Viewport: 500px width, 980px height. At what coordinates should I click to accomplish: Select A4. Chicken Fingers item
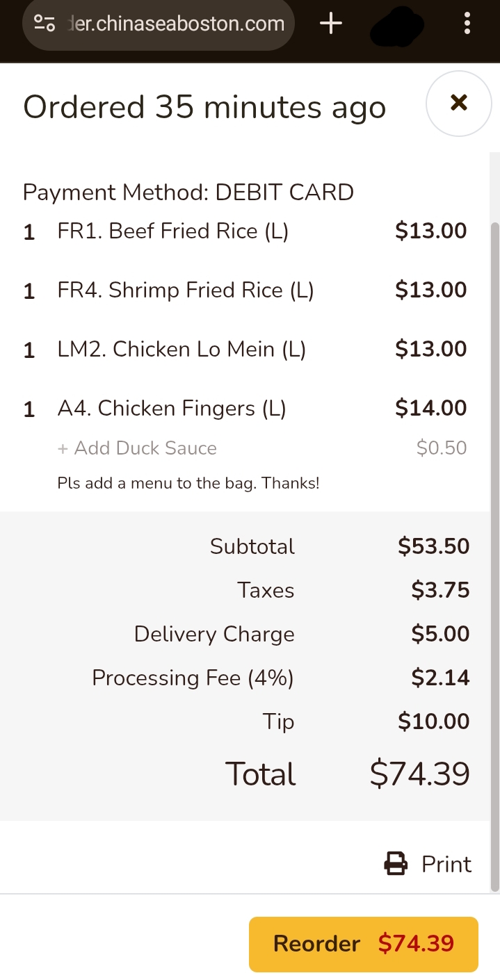pos(171,408)
